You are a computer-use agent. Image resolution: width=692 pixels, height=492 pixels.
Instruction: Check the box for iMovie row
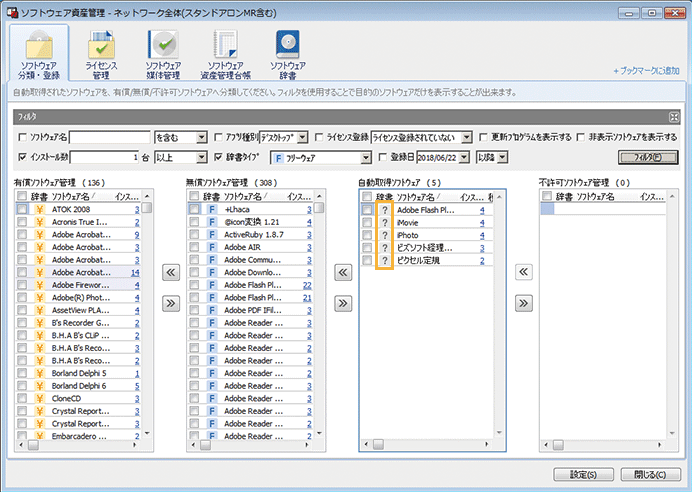coord(367,222)
